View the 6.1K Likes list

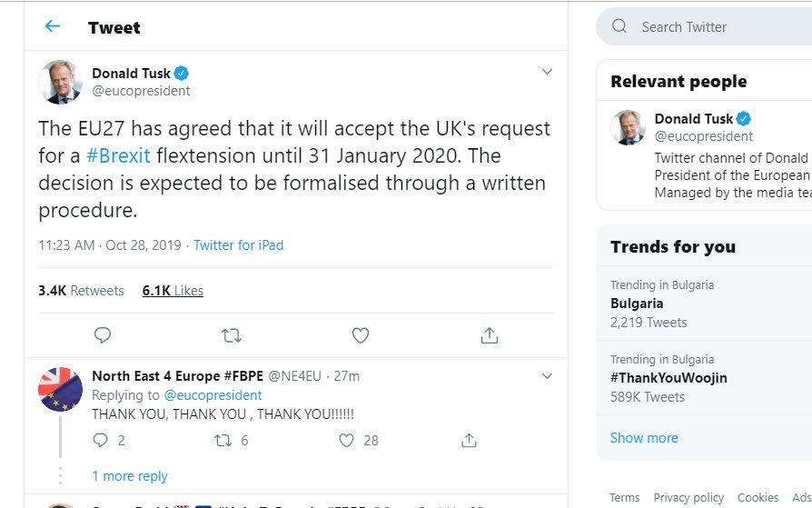click(173, 291)
